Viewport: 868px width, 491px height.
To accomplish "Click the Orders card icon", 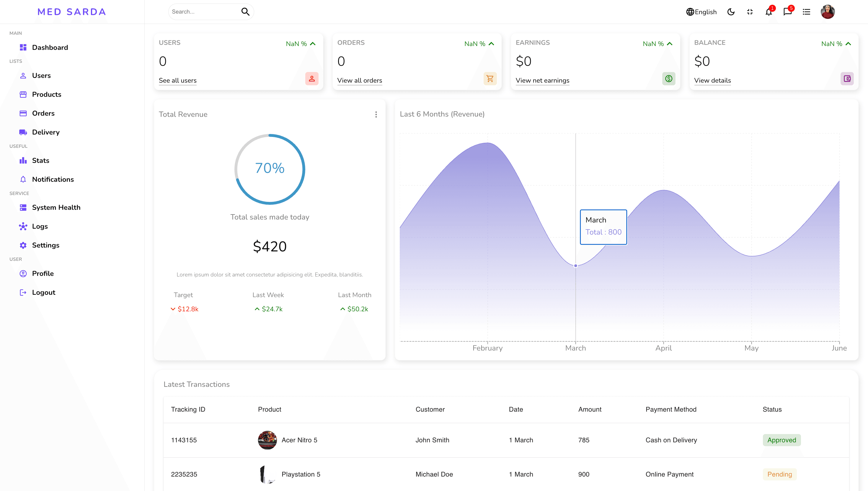I will coord(23,113).
